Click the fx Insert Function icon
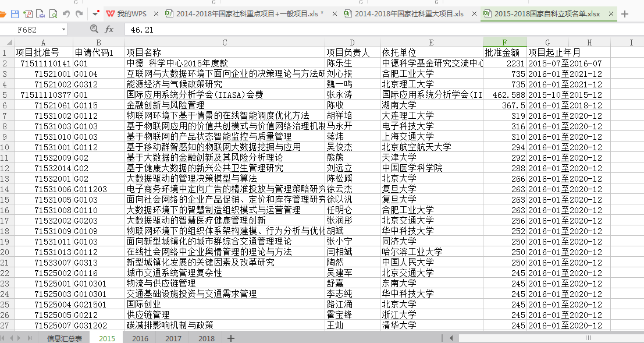The width and height of the screenshot is (644, 343). coord(109,30)
